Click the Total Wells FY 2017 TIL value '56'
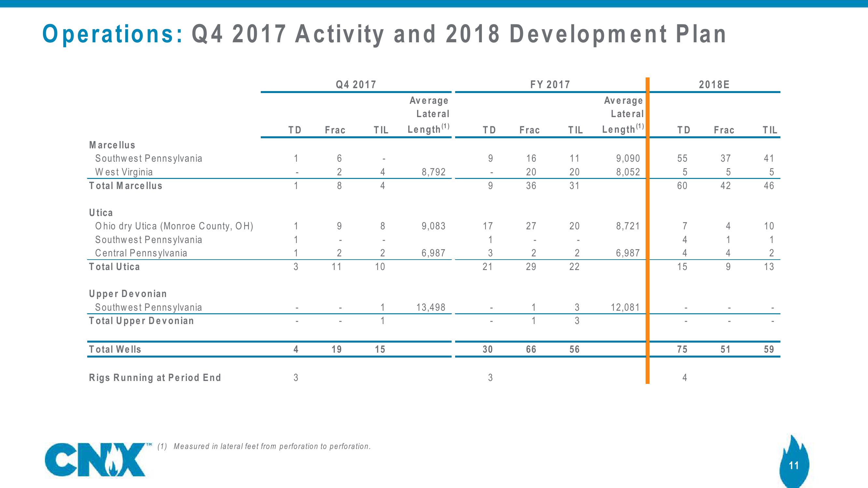The width and height of the screenshot is (868, 488). point(575,349)
